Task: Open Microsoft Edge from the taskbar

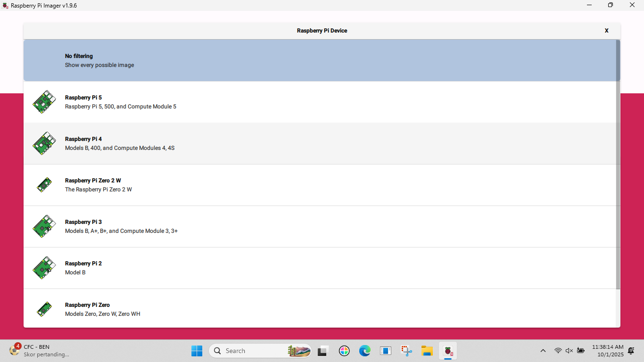Action: (x=364, y=351)
